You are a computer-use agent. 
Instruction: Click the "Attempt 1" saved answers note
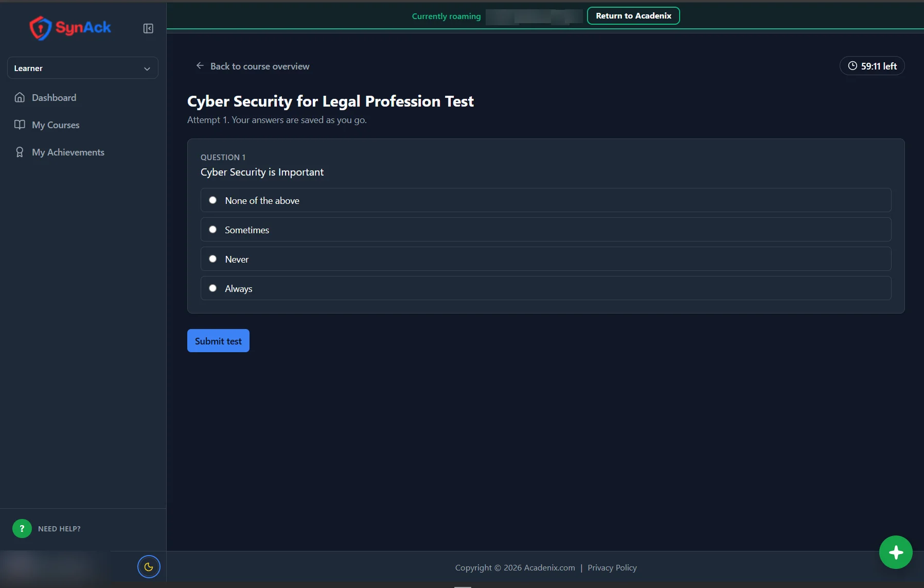click(277, 120)
